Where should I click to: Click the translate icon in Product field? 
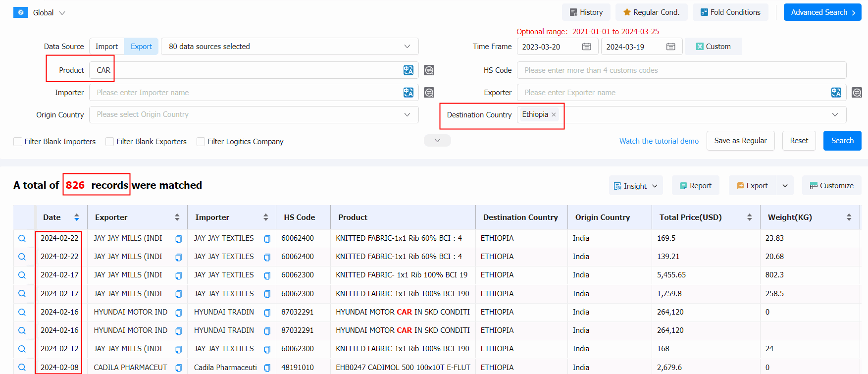[408, 70]
